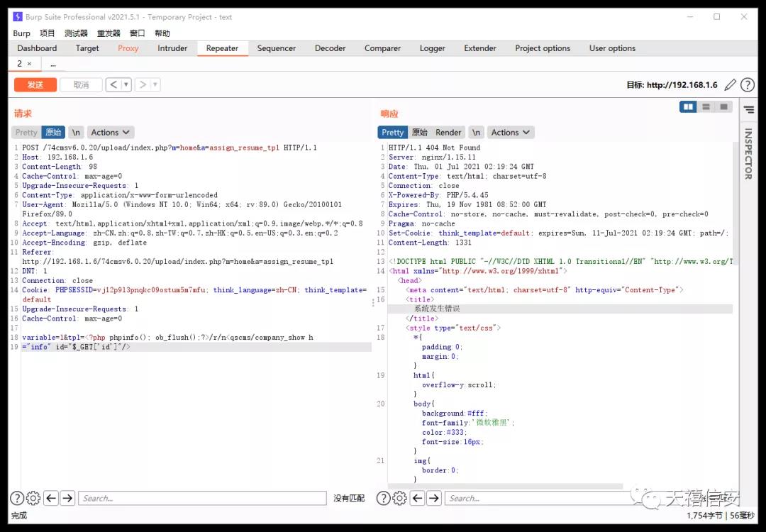Focus the request search field

202,498
